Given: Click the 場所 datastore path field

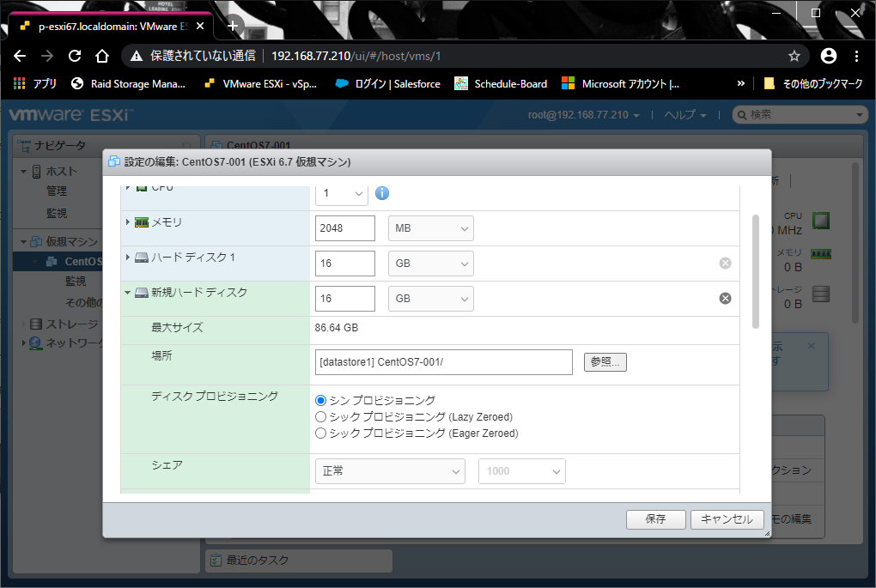Looking at the screenshot, I should point(444,362).
